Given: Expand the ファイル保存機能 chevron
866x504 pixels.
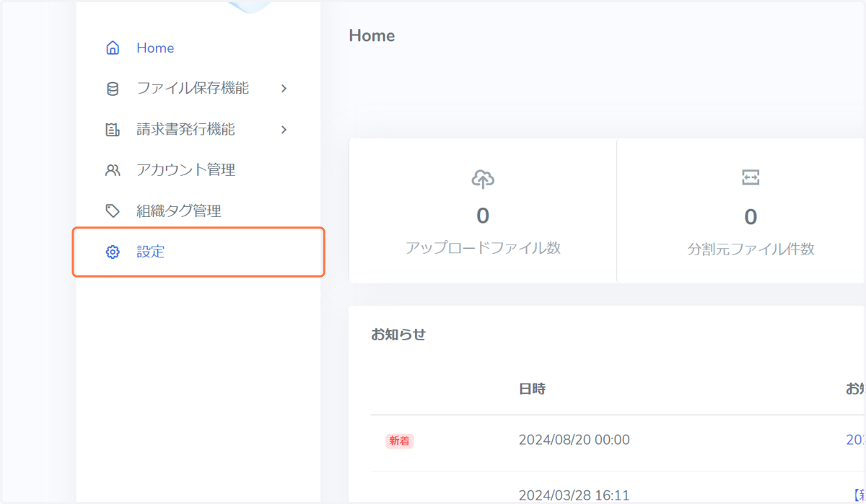Looking at the screenshot, I should [284, 89].
